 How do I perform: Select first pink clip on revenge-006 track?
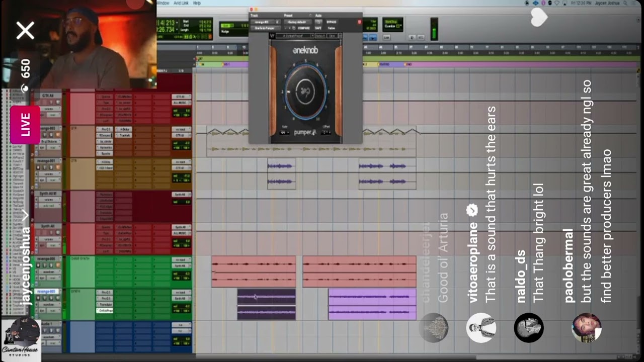click(x=254, y=271)
